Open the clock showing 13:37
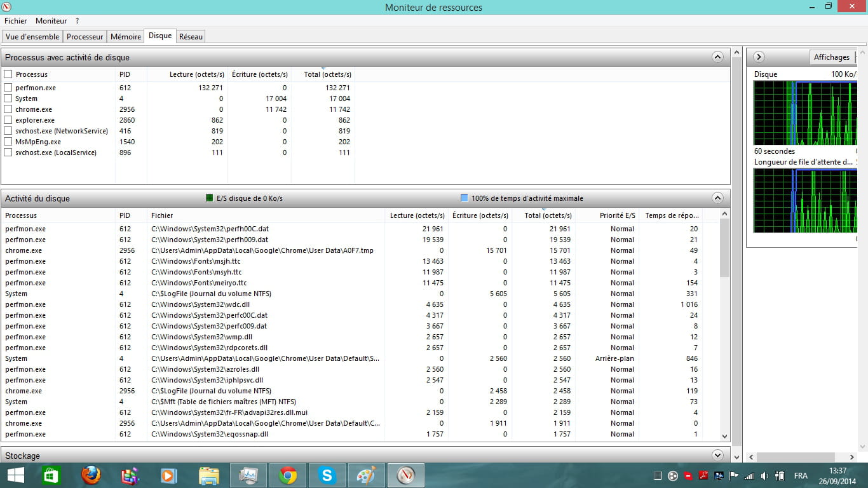The width and height of the screenshot is (868, 488). pos(838,476)
